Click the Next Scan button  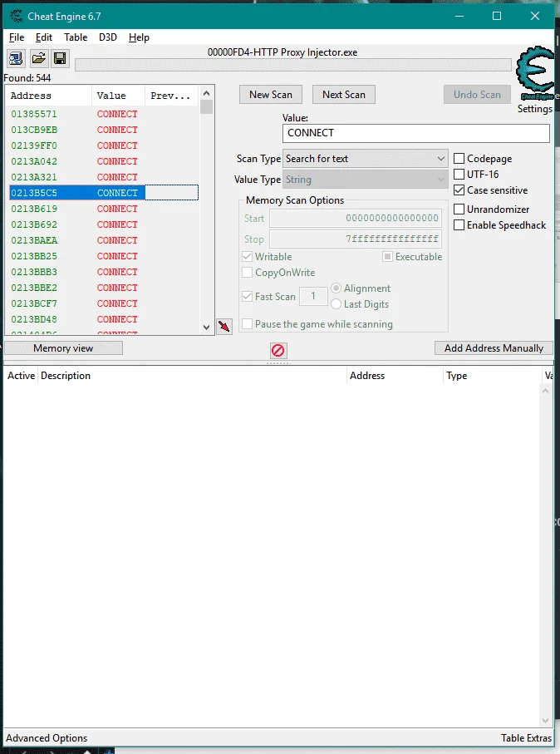click(x=344, y=95)
